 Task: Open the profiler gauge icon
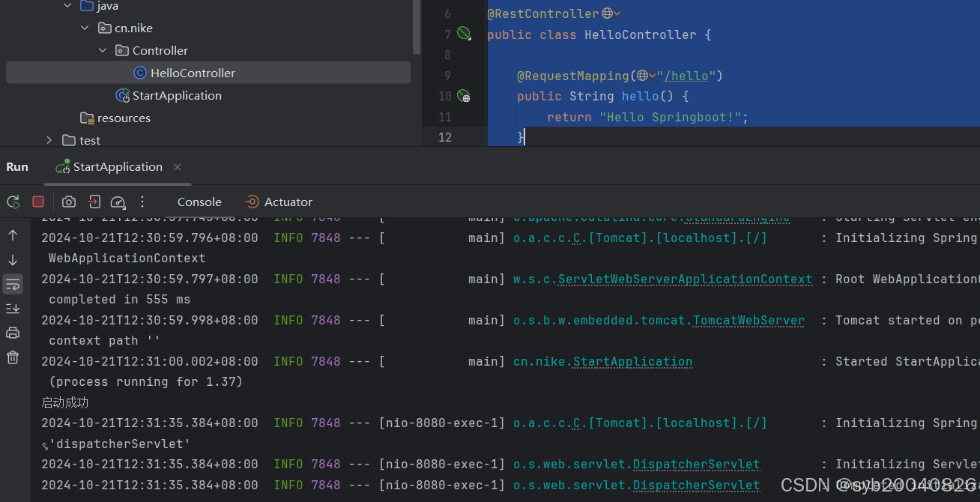(118, 202)
